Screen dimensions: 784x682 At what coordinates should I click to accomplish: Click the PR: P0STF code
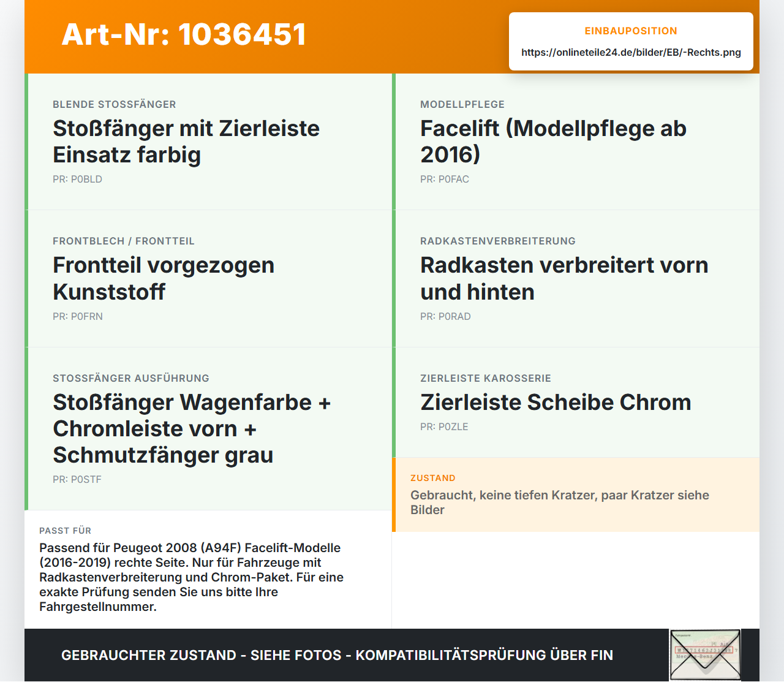click(77, 480)
